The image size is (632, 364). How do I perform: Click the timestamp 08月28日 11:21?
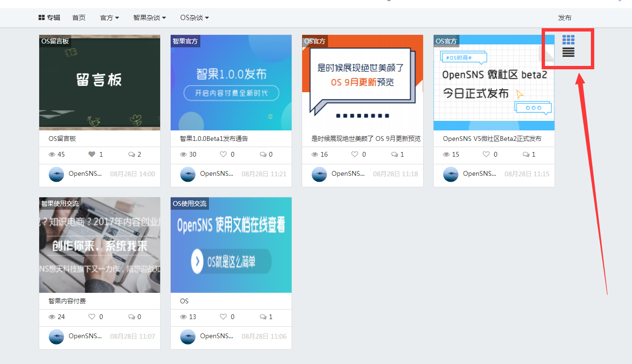(x=264, y=174)
